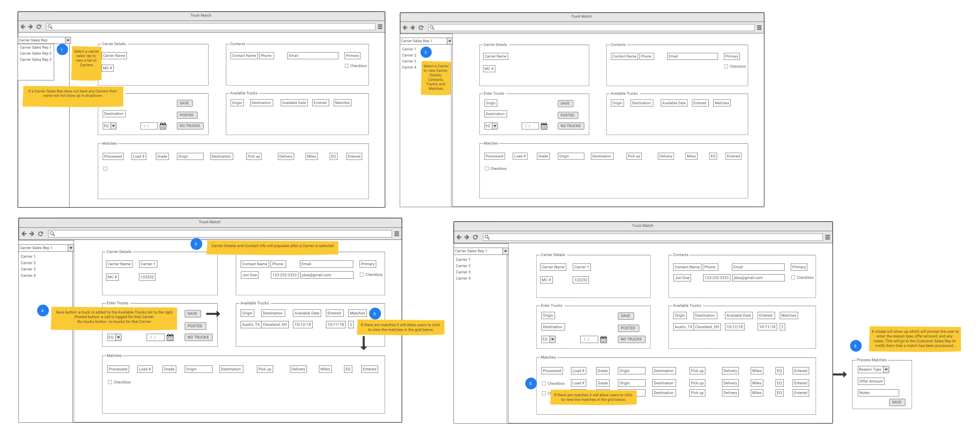The width and height of the screenshot is (980, 437).
Task: Tick the Contacts checkbox in step 2 mockup
Action: coord(726,66)
